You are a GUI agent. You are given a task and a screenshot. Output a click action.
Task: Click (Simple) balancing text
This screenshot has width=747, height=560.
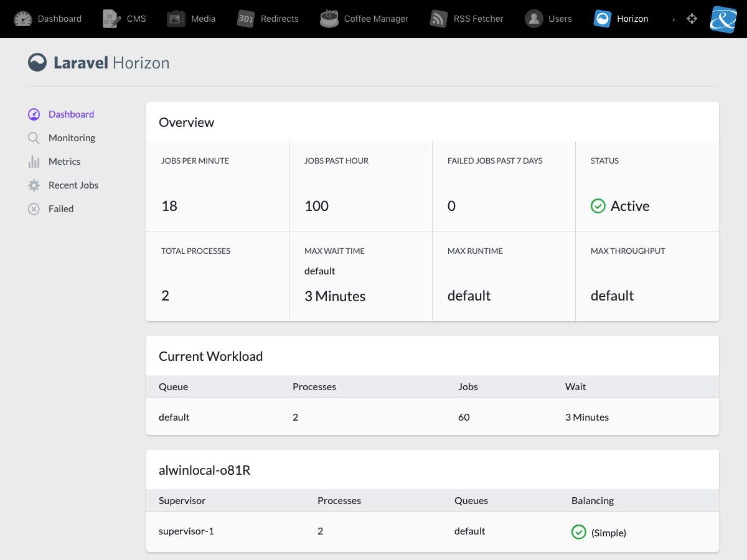[609, 533]
